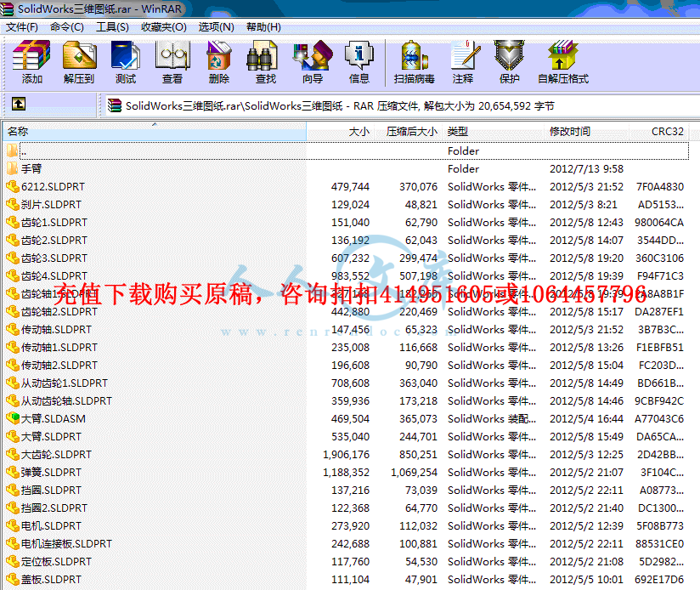Click the 大齿轮.SLDPRT file icon

(x=13, y=454)
